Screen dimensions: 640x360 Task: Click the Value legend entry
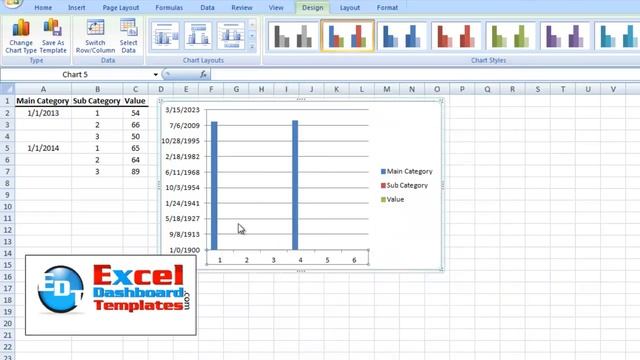pos(392,199)
